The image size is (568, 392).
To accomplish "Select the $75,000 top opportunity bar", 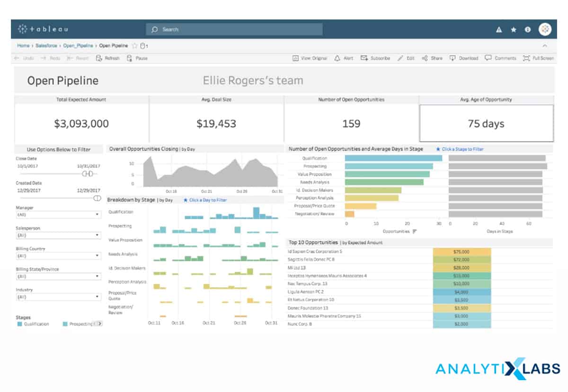I will point(461,252).
